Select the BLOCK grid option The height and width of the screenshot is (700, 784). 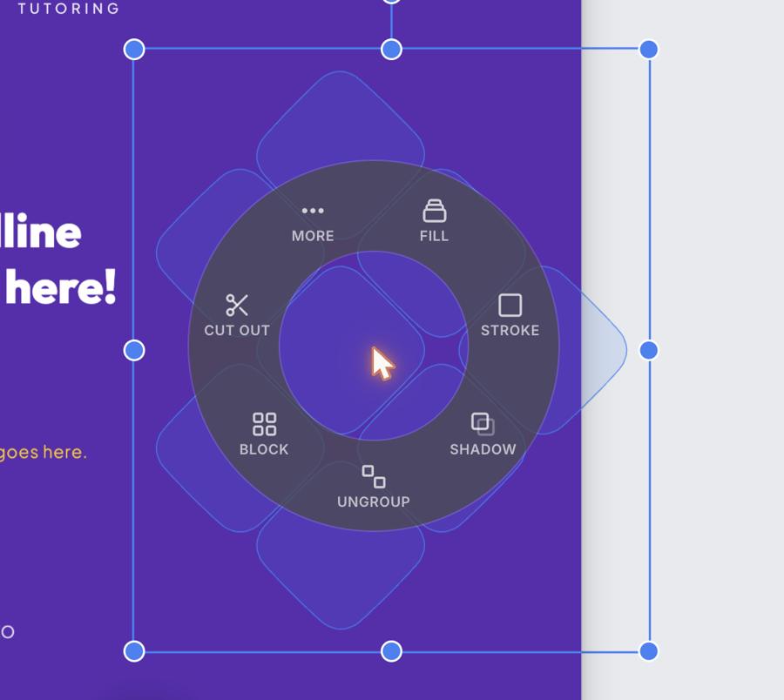(264, 434)
